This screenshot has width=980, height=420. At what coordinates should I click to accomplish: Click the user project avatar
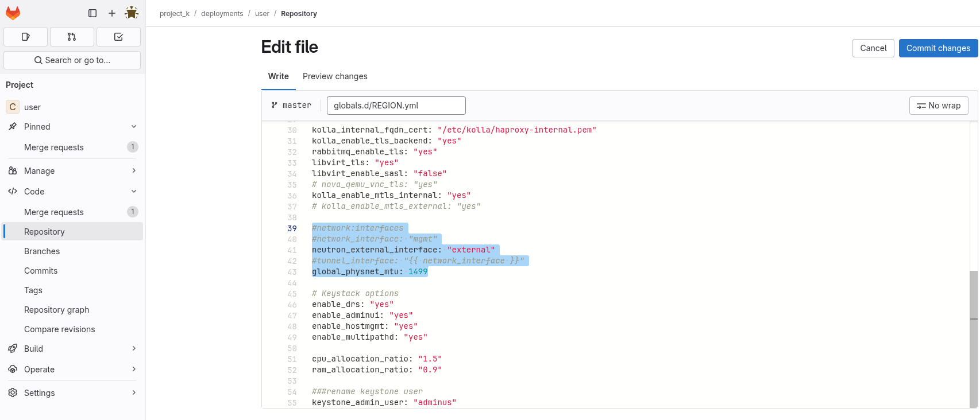click(x=13, y=107)
